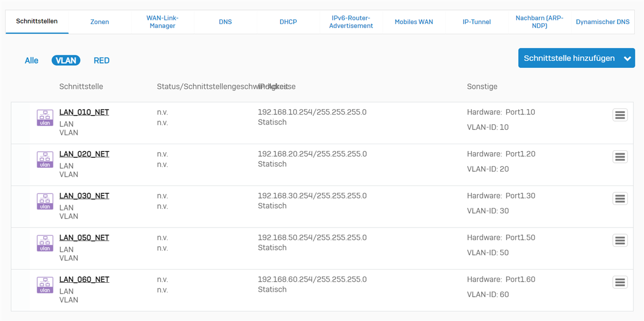The width and height of the screenshot is (644, 321).
Task: Select the IP address of LAN_030_NET row
Action: tap(312, 195)
